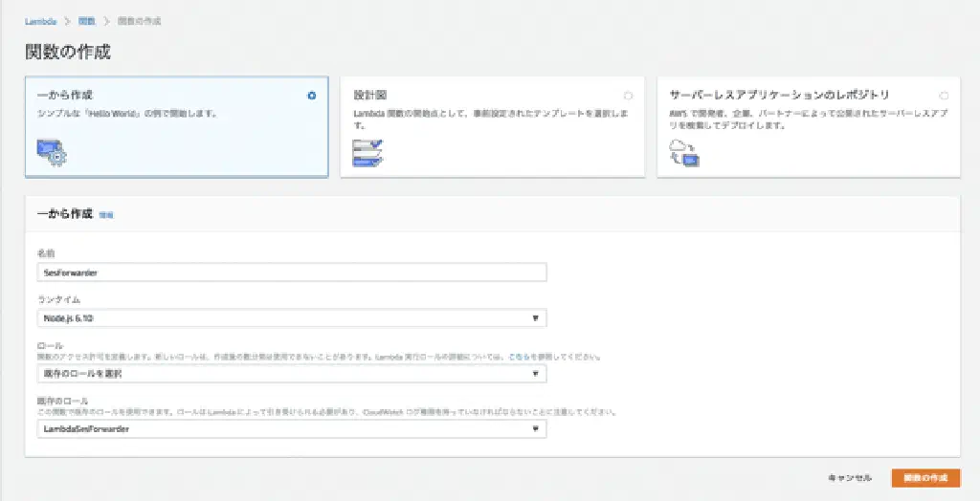980x501 pixels.
Task: Click the orange 関数の作成 button
Action: click(924, 478)
